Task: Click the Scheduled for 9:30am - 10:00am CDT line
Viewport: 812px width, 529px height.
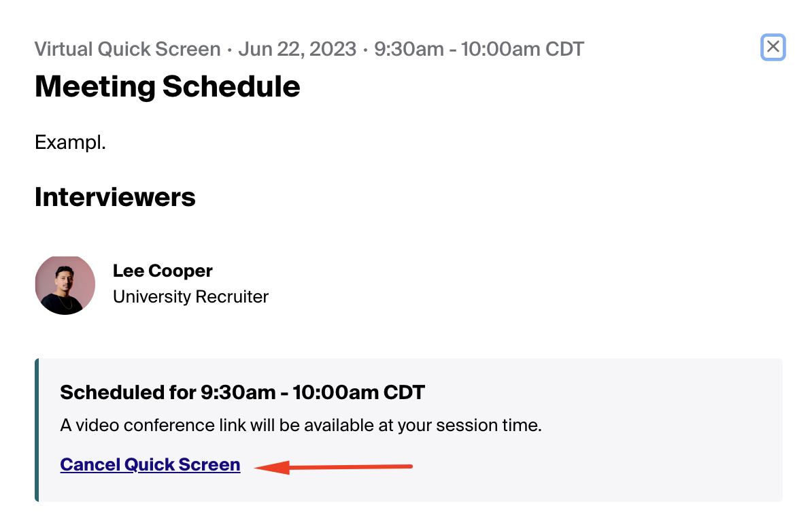Action: coord(242,392)
